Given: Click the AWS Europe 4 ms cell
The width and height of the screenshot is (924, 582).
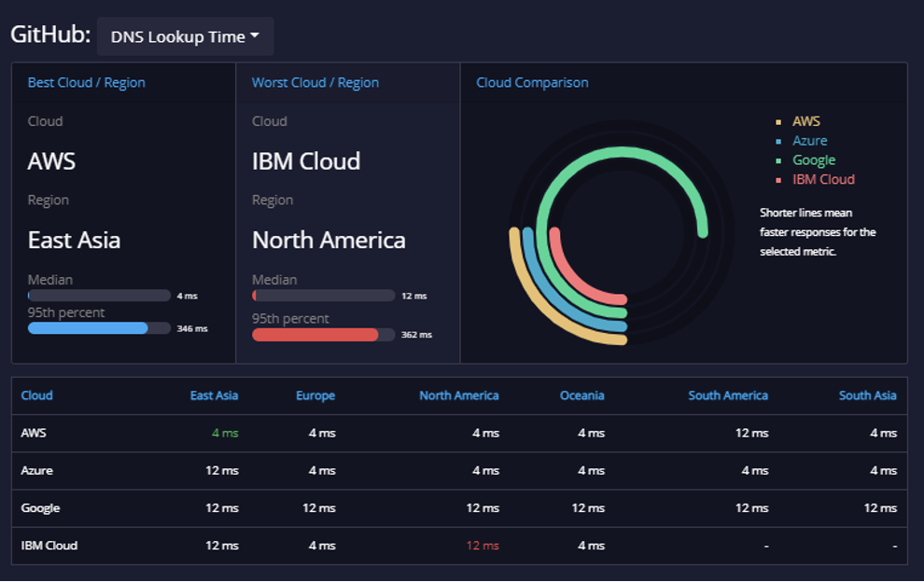Looking at the screenshot, I should pos(322,433).
